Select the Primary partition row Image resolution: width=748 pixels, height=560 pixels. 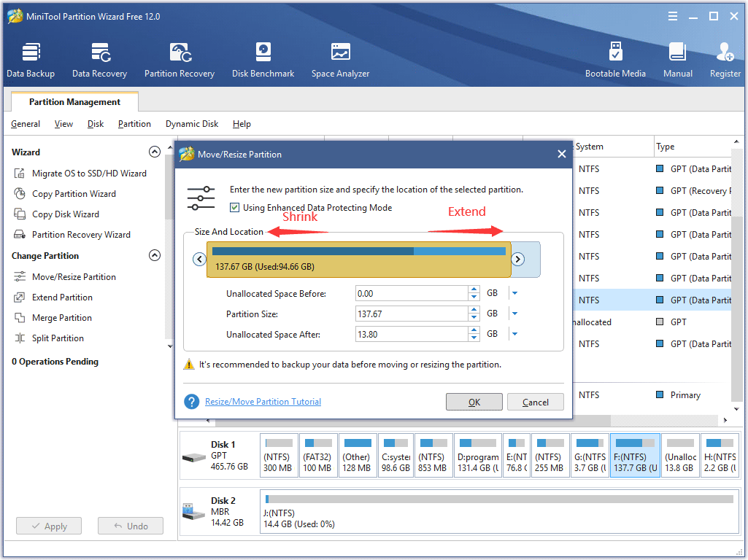coord(652,395)
